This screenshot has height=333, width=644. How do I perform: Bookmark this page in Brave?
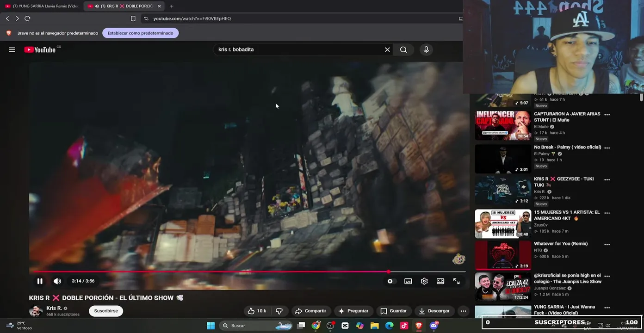[x=133, y=18]
